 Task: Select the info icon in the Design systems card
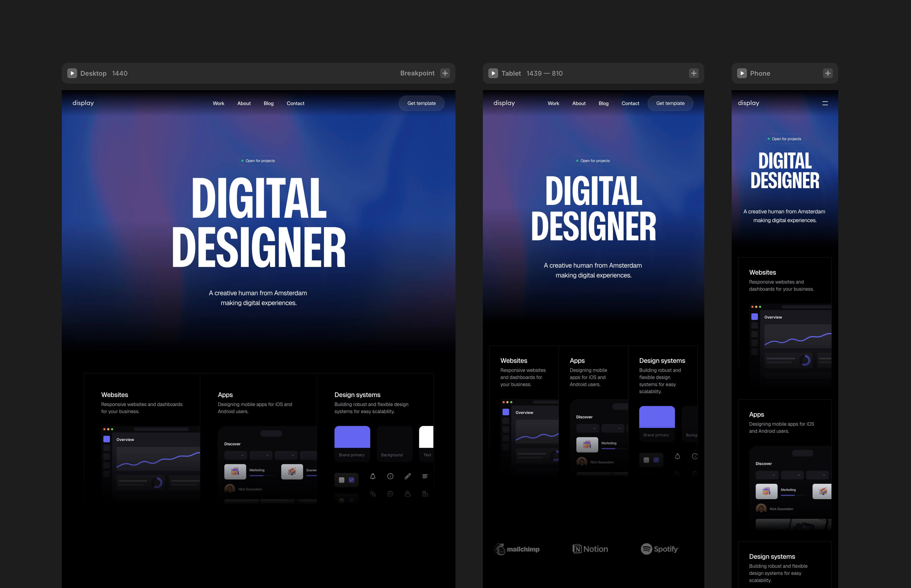tap(390, 477)
